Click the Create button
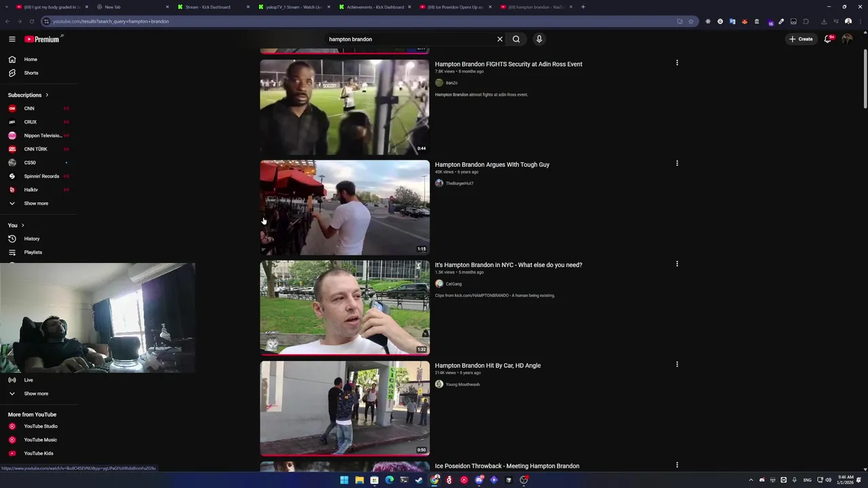 coord(801,39)
